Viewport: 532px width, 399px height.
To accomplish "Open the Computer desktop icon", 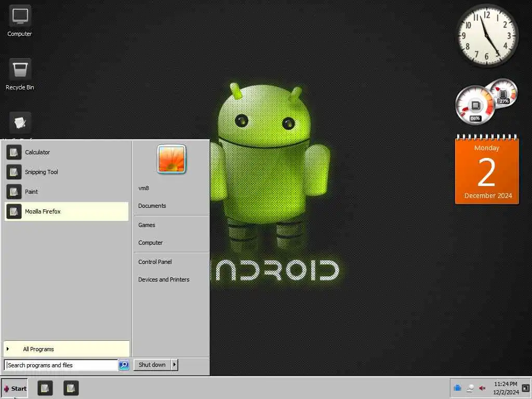I will click(20, 21).
